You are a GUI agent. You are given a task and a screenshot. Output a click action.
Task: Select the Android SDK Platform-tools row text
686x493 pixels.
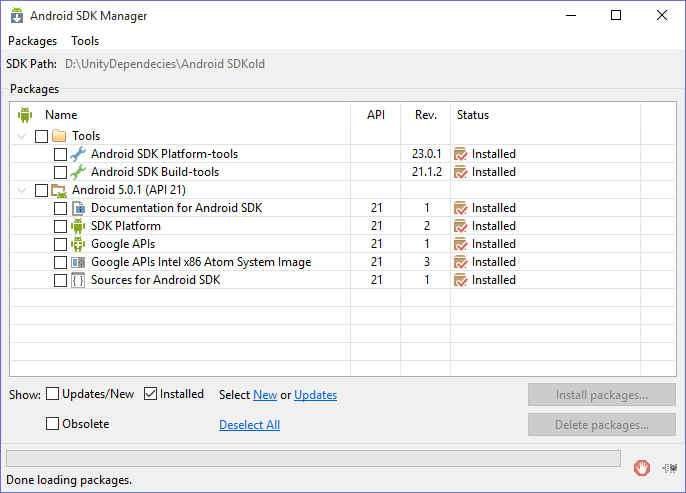[164, 154]
